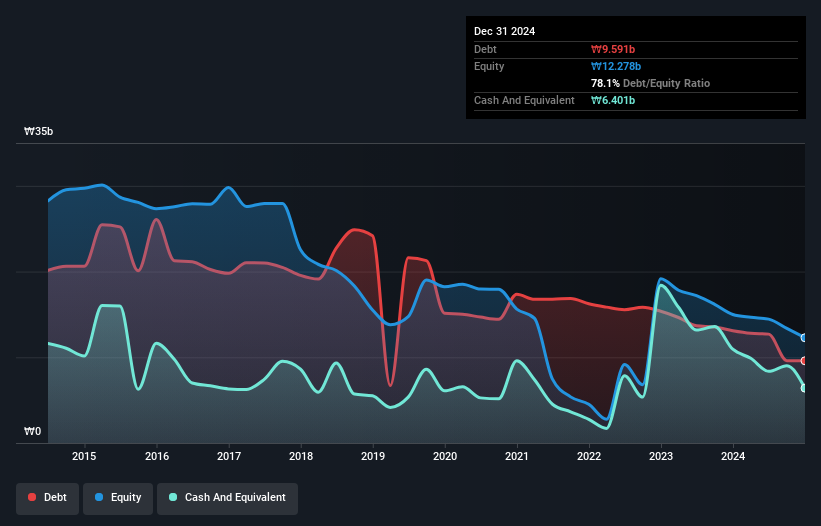Click the 2017 x-axis label
Image resolution: width=821 pixels, height=526 pixels.
pos(229,456)
